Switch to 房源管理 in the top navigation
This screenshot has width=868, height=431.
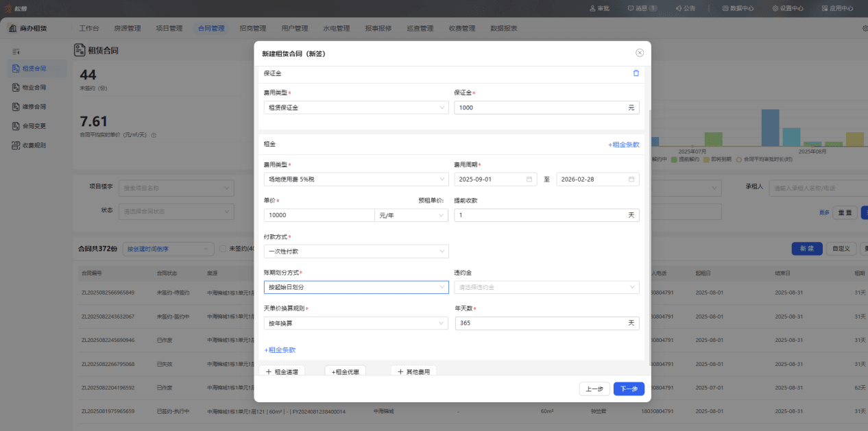click(x=127, y=28)
